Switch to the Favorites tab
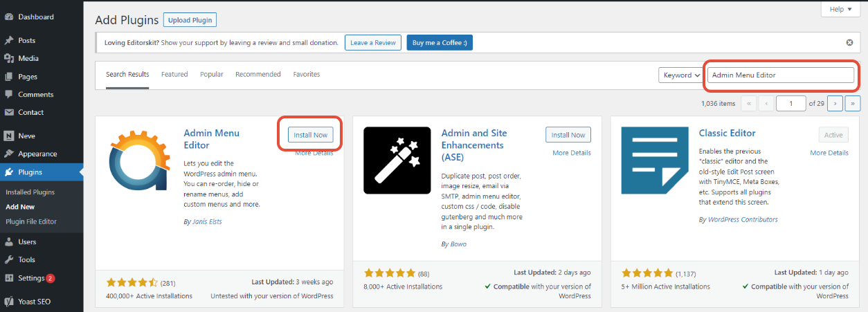Screen dimensions: 868x312 pos(307,75)
